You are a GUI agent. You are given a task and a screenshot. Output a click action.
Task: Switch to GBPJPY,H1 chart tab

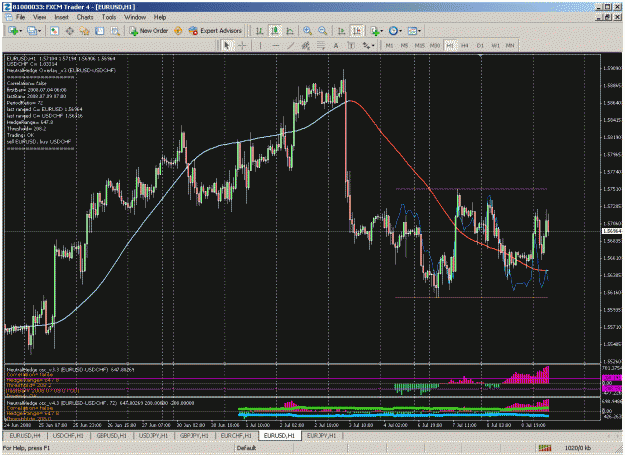[195, 435]
